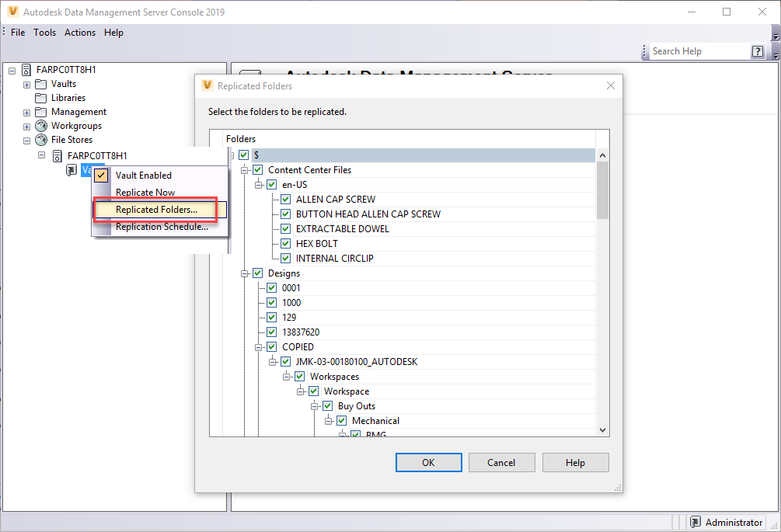Click the Libraries icon
The image size is (781, 532).
coord(40,97)
